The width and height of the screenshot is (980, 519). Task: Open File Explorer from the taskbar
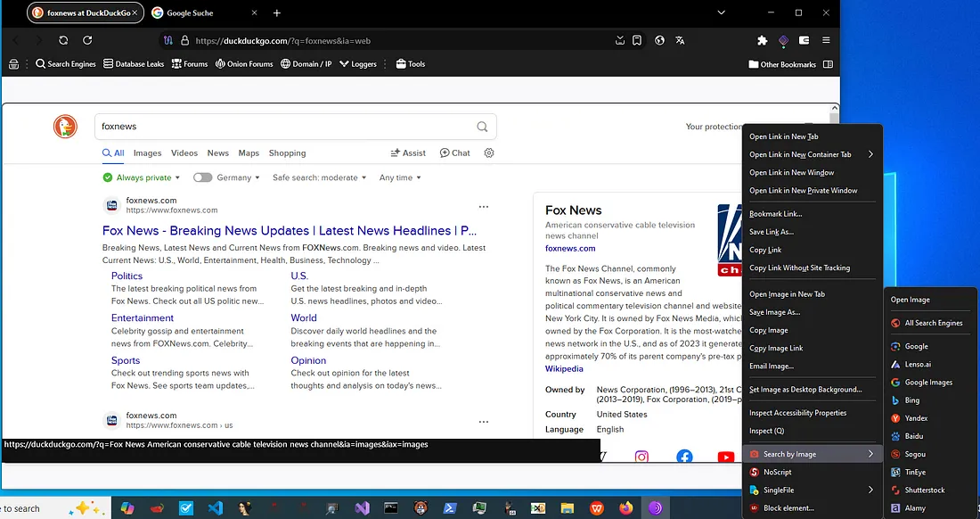point(567,507)
